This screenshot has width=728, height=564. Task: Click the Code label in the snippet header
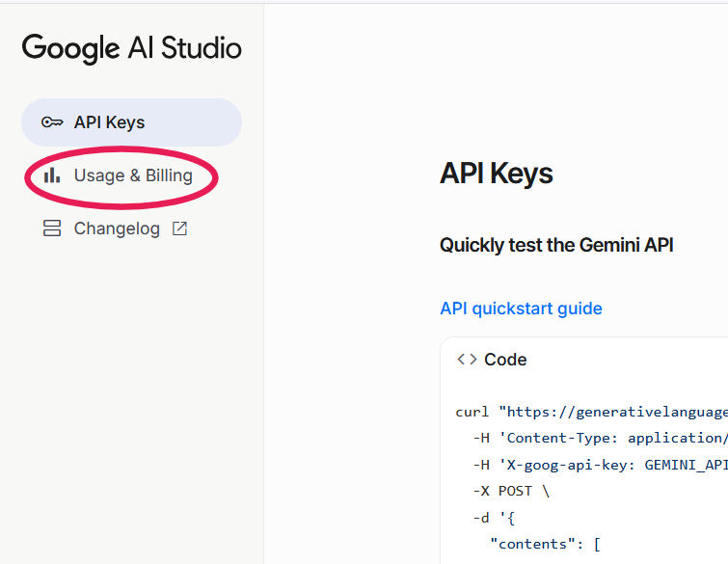505,360
